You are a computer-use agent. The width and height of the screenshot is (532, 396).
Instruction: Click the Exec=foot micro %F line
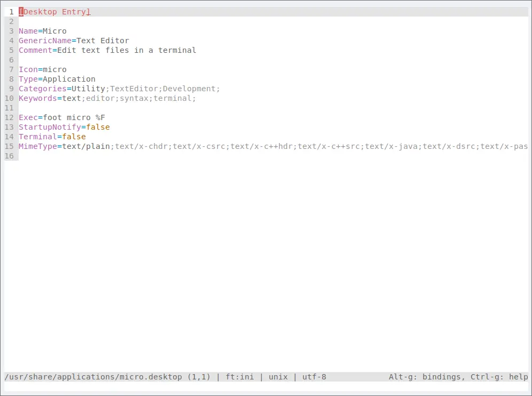[62, 117]
